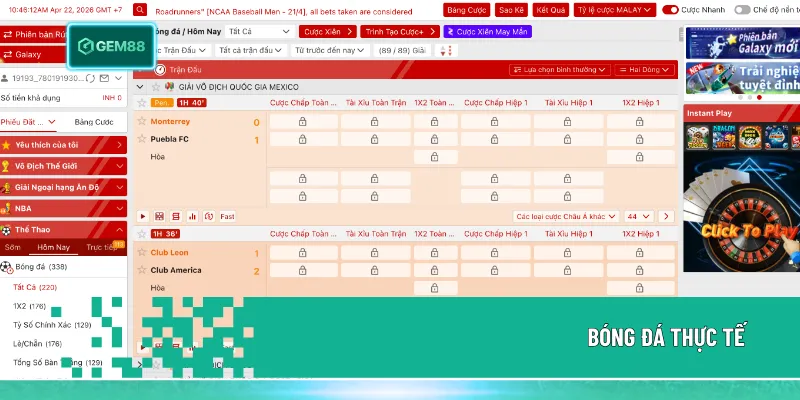This screenshot has height=400, width=800.
Task: Open the mail envelope icon beside the account ID
Action: click(x=104, y=78)
